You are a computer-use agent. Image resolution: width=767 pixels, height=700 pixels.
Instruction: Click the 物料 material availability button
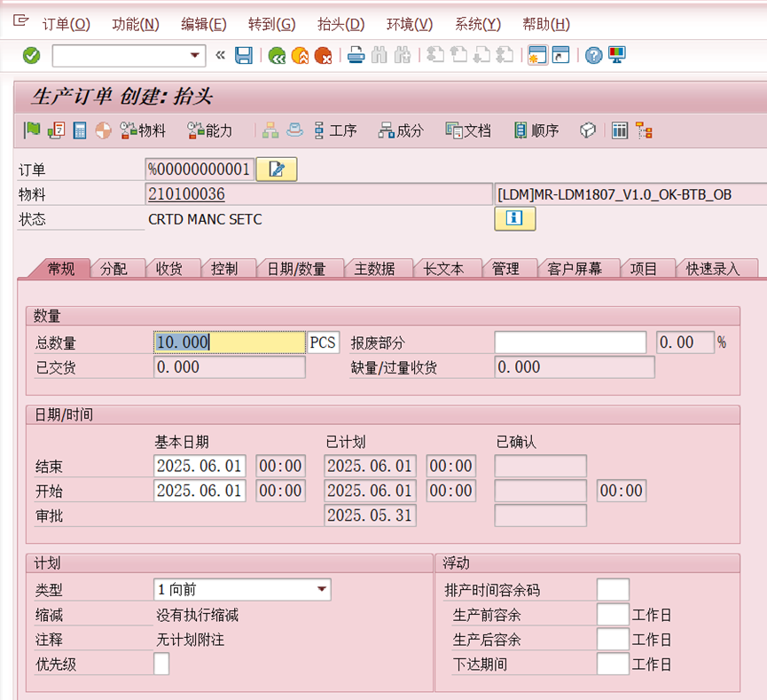pos(143,130)
